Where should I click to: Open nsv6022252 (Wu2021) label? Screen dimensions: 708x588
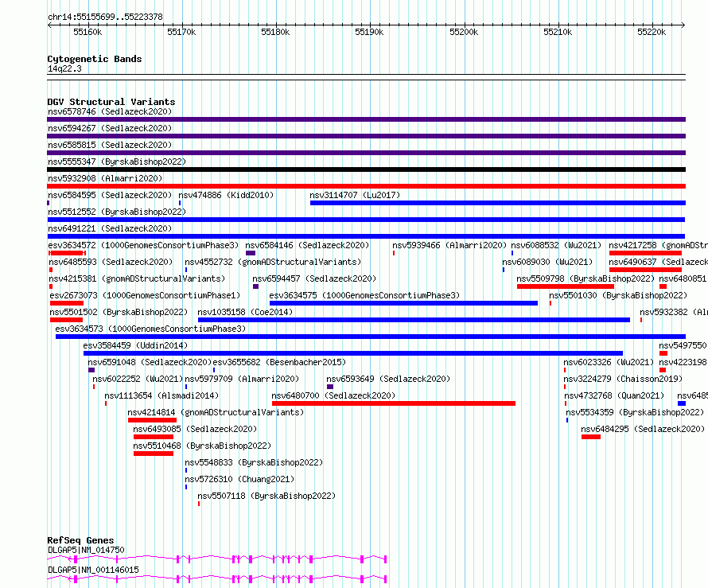click(138, 379)
